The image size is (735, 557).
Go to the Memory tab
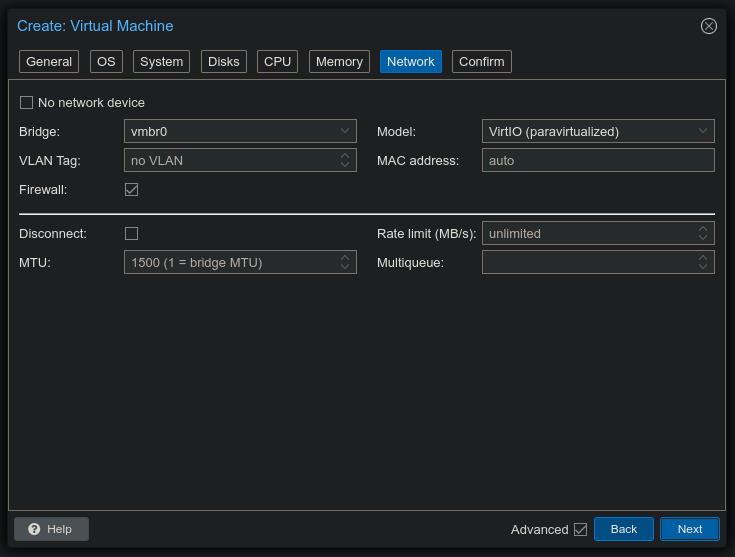click(x=339, y=62)
